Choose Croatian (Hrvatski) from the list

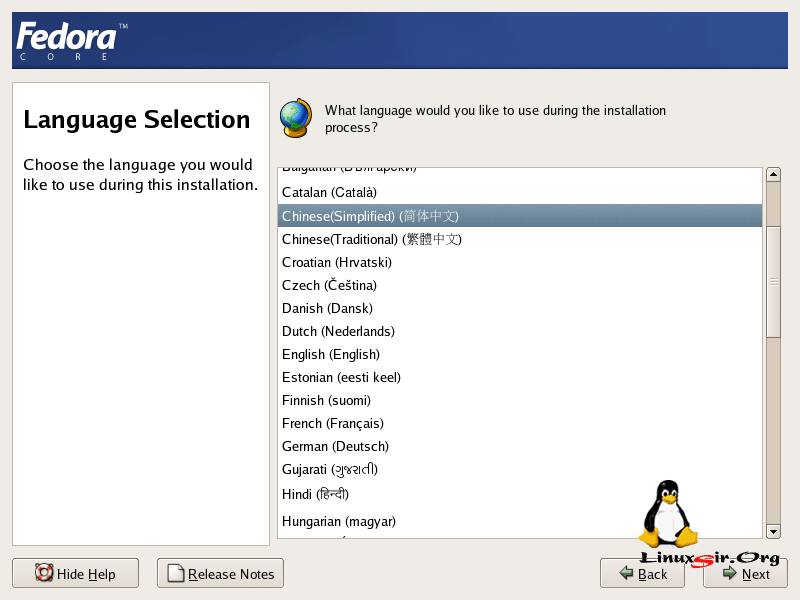click(x=520, y=262)
